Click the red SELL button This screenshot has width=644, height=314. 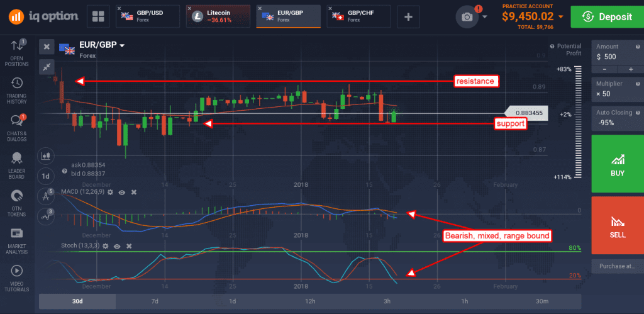618,225
